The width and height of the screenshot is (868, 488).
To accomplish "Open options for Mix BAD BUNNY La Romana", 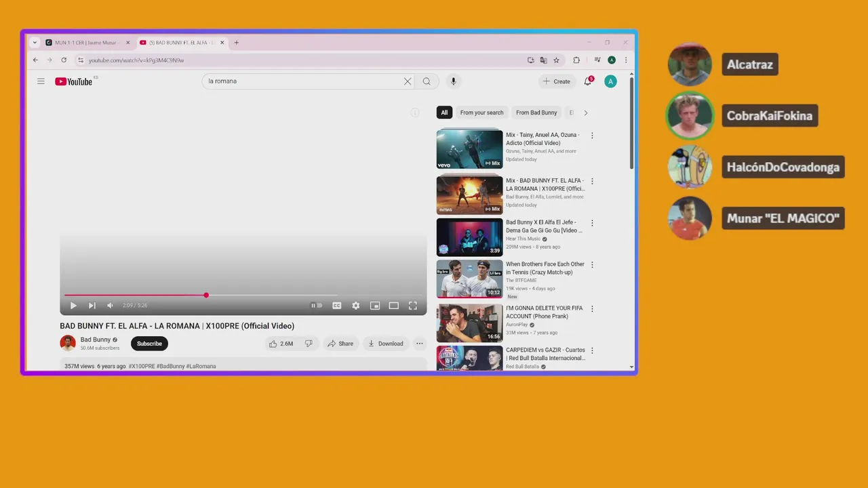I will tap(592, 182).
